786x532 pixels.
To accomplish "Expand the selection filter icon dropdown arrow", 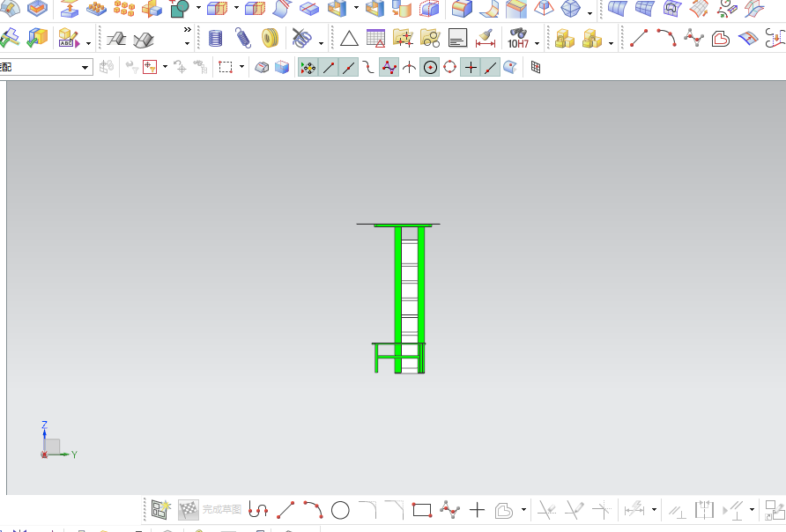I will [165, 67].
